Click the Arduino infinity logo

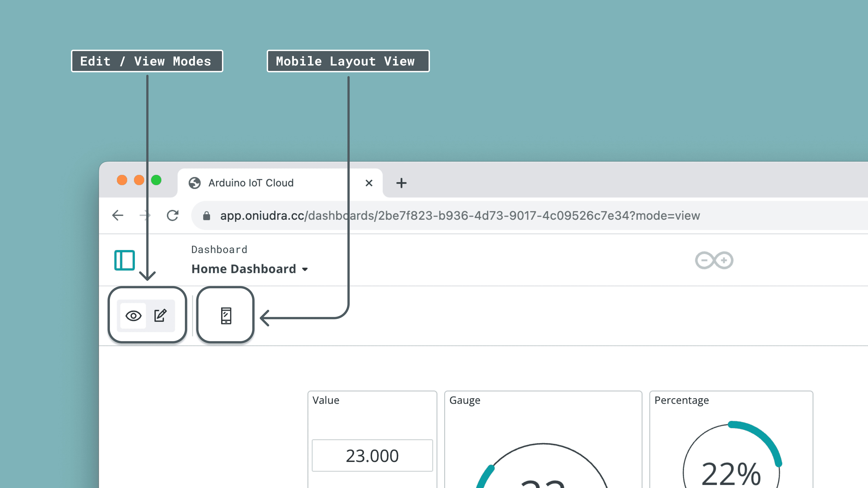click(714, 260)
